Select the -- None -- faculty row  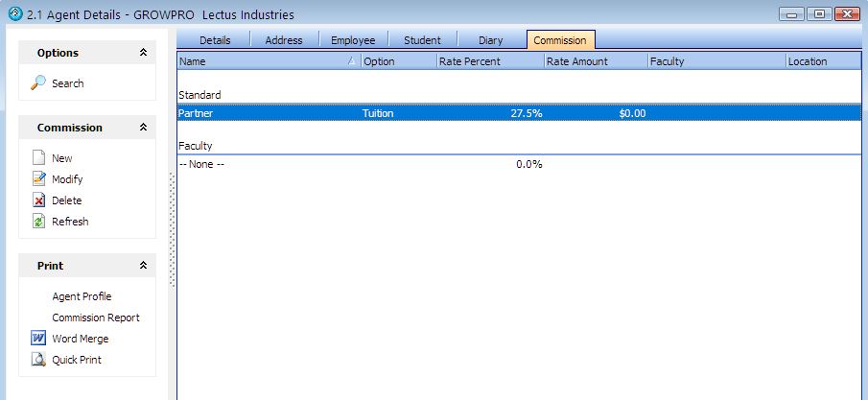pyautogui.click(x=384, y=164)
